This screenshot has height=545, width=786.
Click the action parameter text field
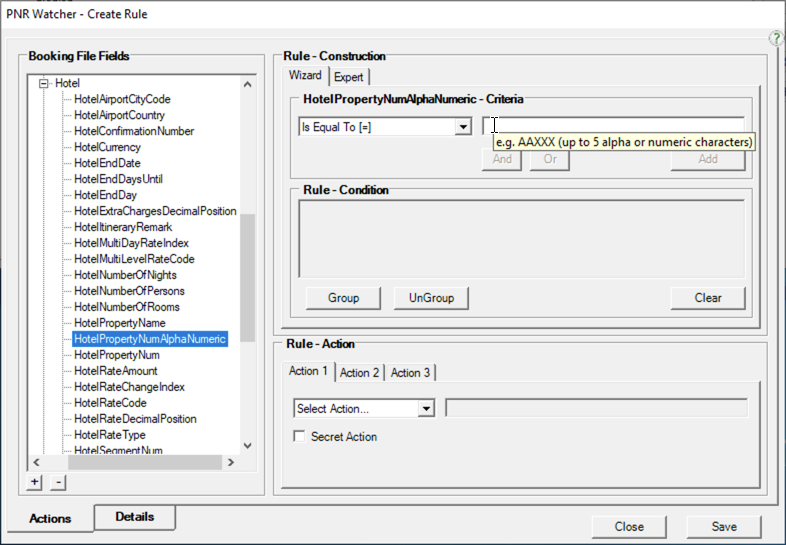coord(596,408)
